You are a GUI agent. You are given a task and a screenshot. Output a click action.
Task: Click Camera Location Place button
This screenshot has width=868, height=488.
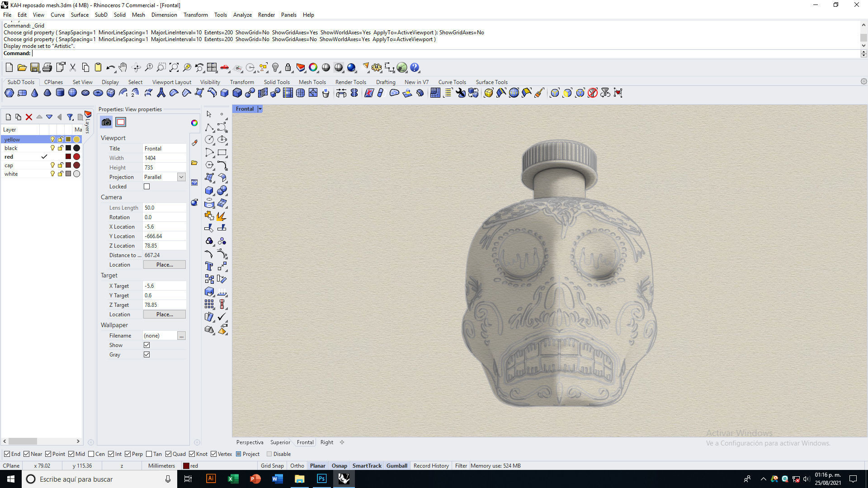point(165,265)
